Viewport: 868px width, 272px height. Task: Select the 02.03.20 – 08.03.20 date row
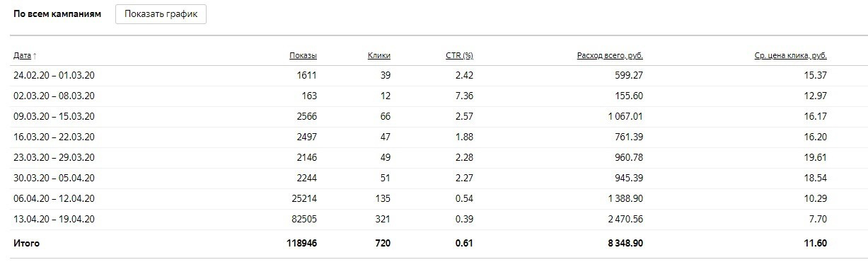tap(439, 96)
